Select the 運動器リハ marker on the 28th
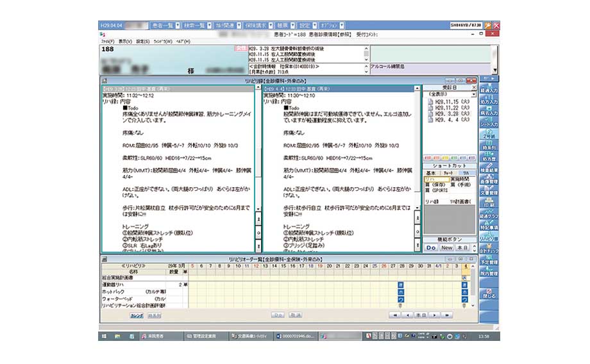Screen dimensions: 590x364 [401, 284]
